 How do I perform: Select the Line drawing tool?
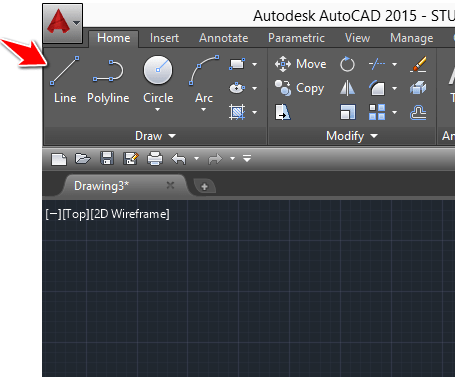pos(65,79)
